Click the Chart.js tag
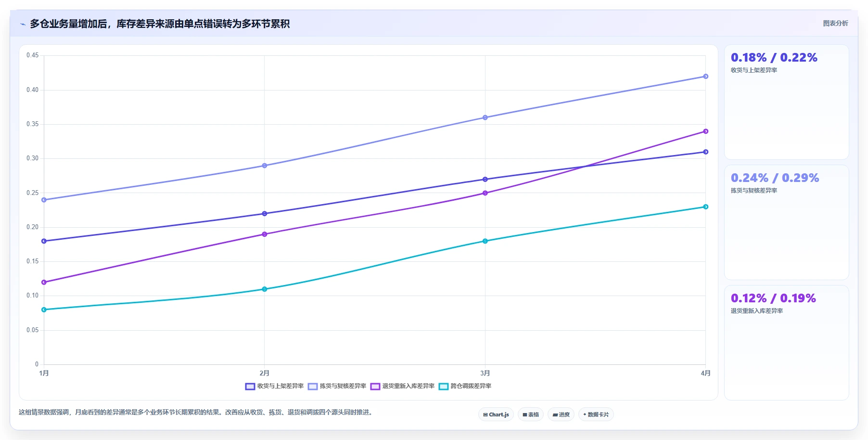This screenshot has height=440, width=868. point(496,414)
